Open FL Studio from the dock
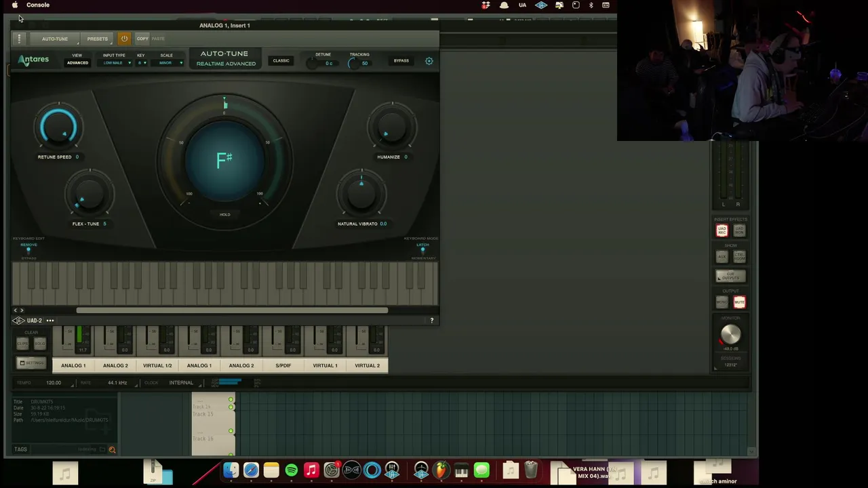The width and height of the screenshot is (868, 488). (441, 470)
